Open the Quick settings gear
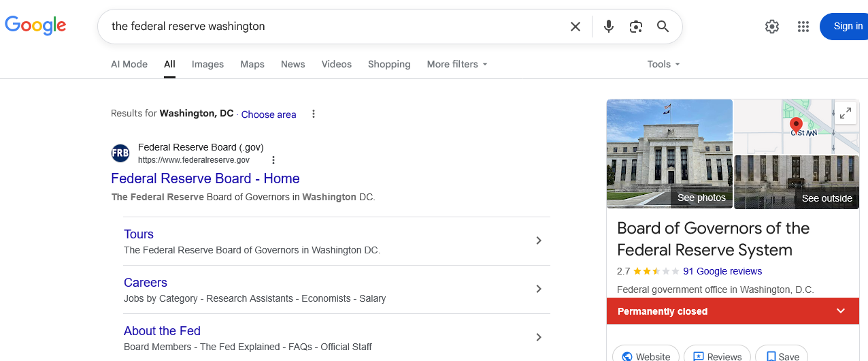Viewport: 868px width, 361px height. click(772, 27)
